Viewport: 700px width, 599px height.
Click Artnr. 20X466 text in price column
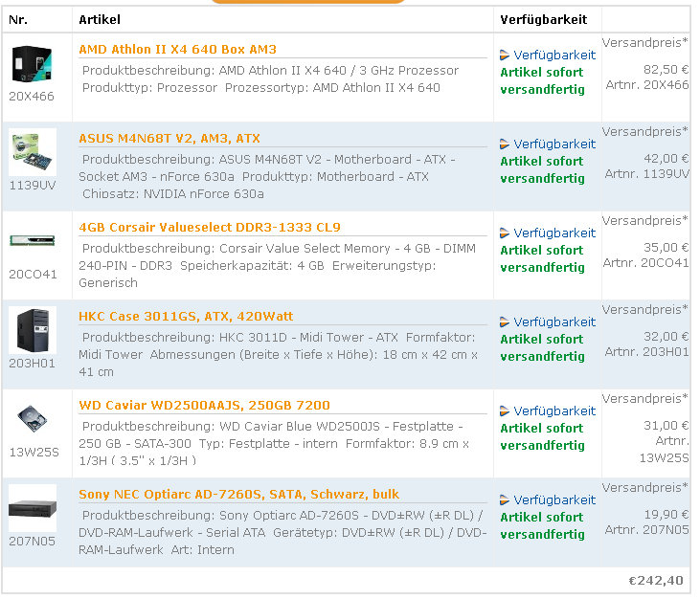coord(647,85)
